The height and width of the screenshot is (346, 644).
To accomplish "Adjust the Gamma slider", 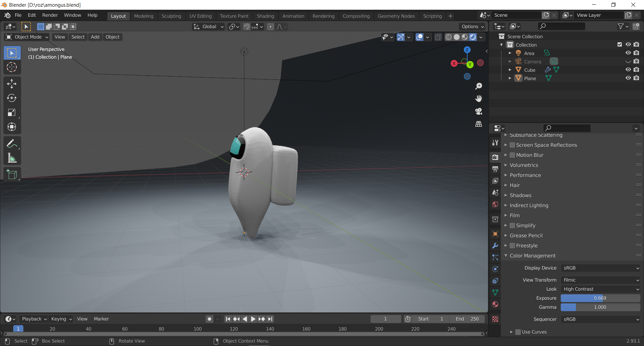I will (600, 307).
